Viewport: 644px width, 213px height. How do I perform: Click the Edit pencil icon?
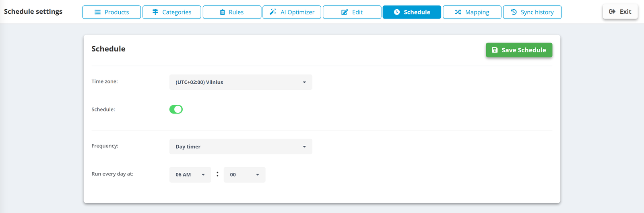345,12
